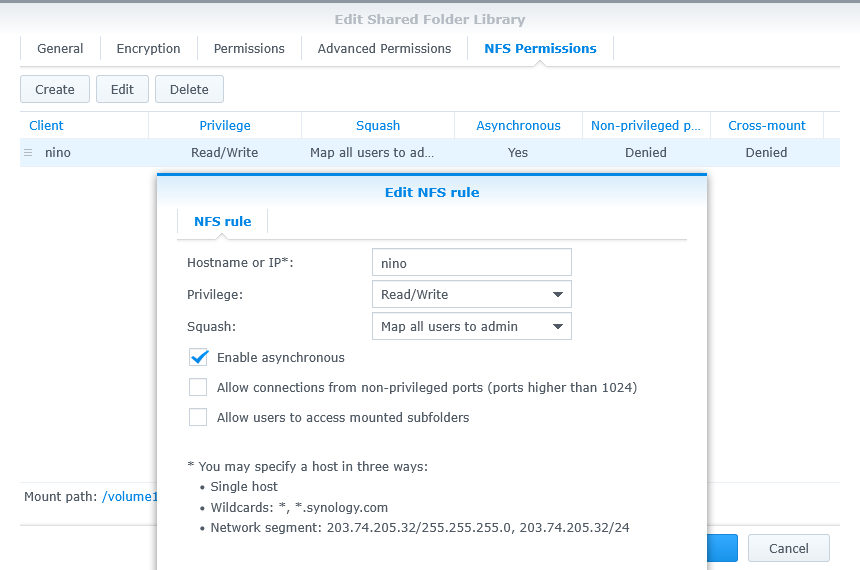Grab the drag handle icon of the nino row

point(28,153)
